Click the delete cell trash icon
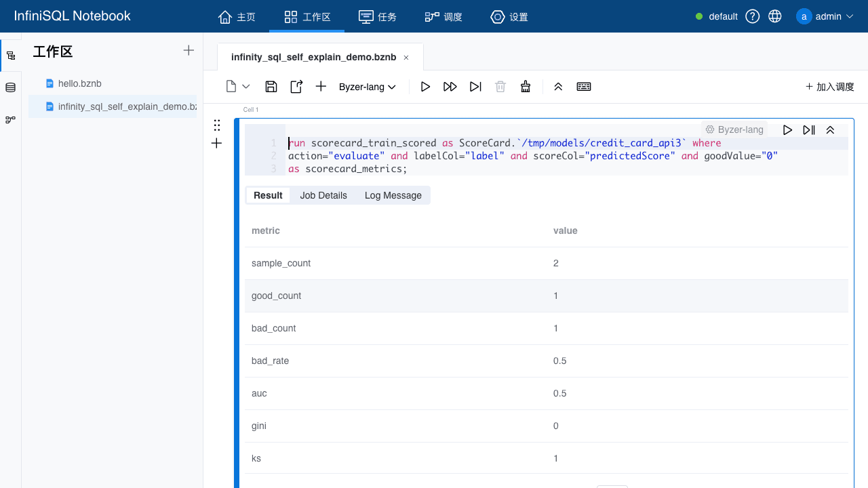This screenshot has height=488, width=868. click(500, 87)
